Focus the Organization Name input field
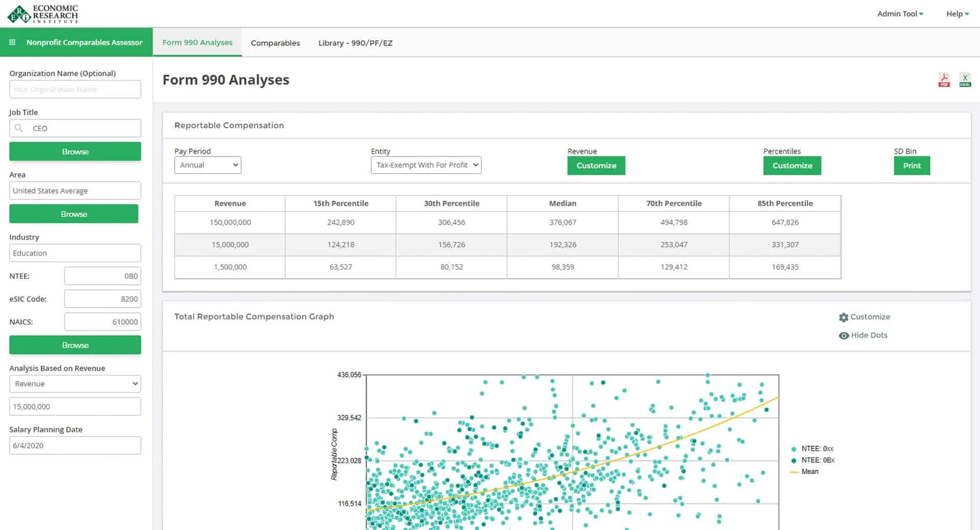 point(75,89)
